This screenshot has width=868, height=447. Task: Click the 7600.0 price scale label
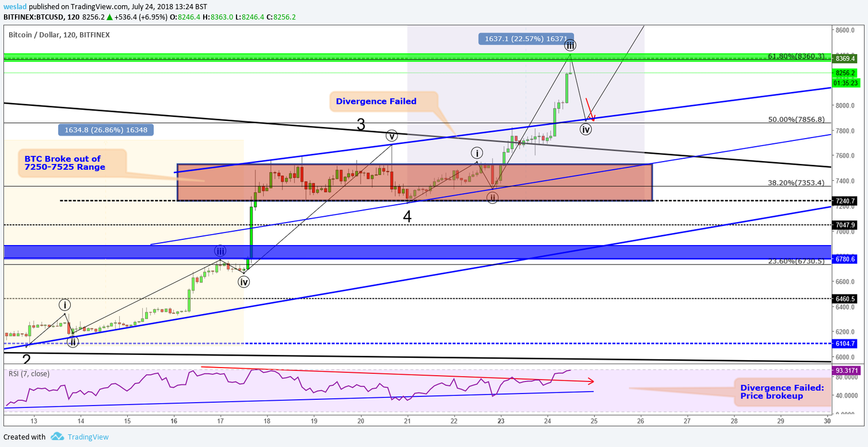coord(845,156)
